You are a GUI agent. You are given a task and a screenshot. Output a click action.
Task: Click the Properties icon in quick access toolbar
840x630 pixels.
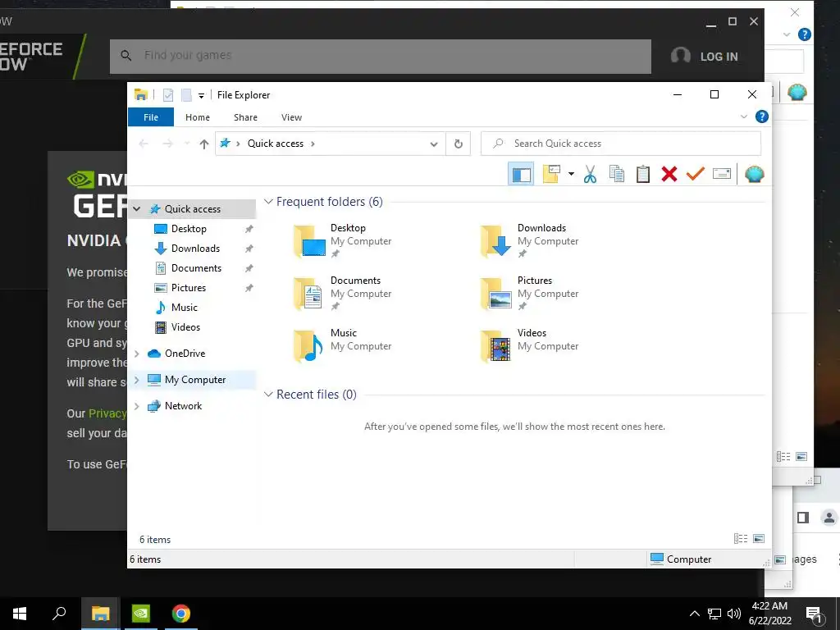coord(168,95)
